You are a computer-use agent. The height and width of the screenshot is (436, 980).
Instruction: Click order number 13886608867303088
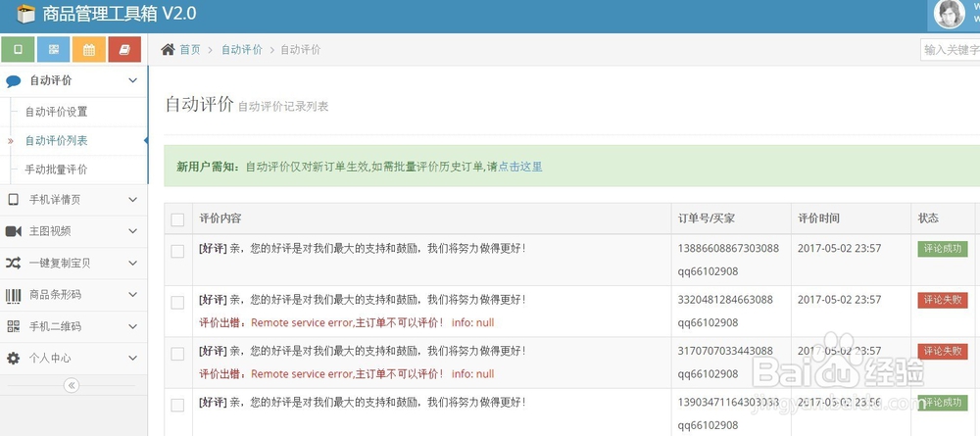(x=728, y=249)
